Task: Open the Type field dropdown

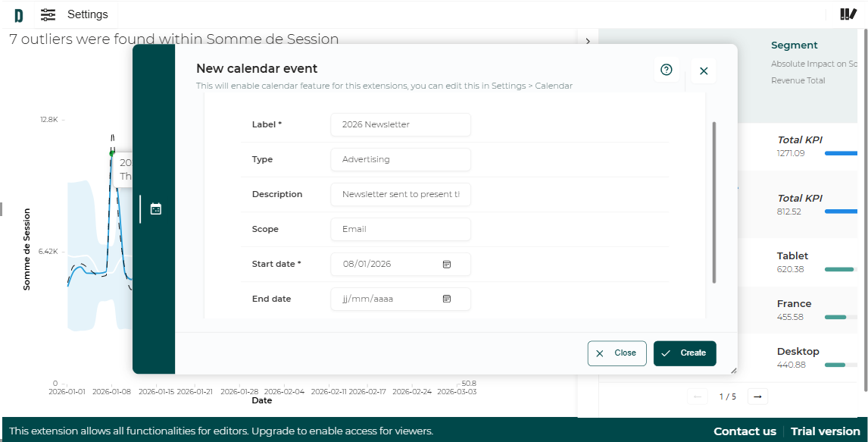Action: (x=401, y=159)
